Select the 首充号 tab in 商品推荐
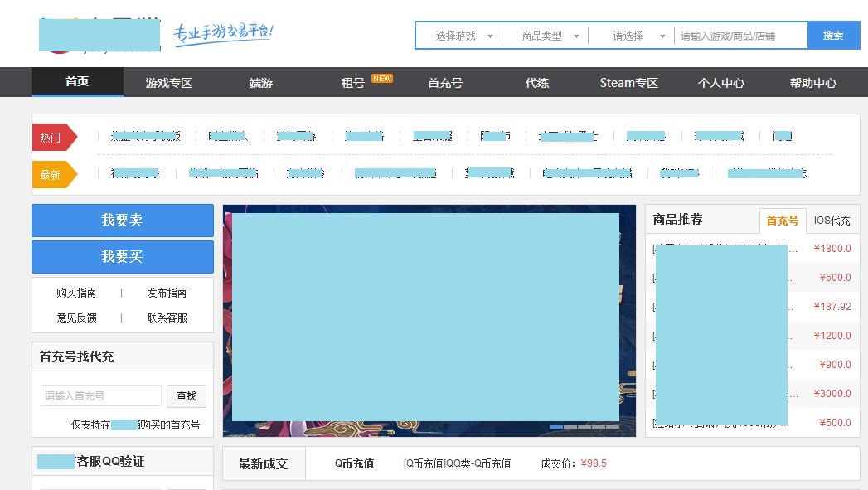The width and height of the screenshot is (868, 490). [x=782, y=221]
